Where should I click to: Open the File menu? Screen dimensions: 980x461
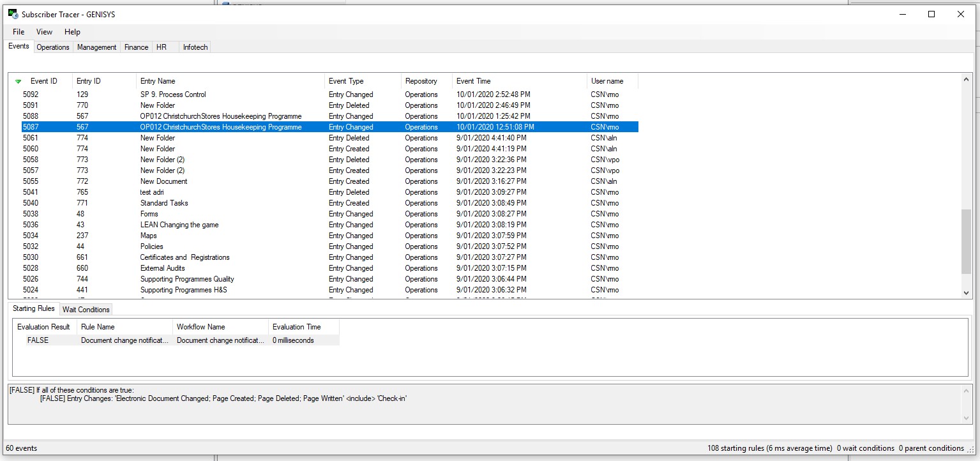(x=19, y=32)
